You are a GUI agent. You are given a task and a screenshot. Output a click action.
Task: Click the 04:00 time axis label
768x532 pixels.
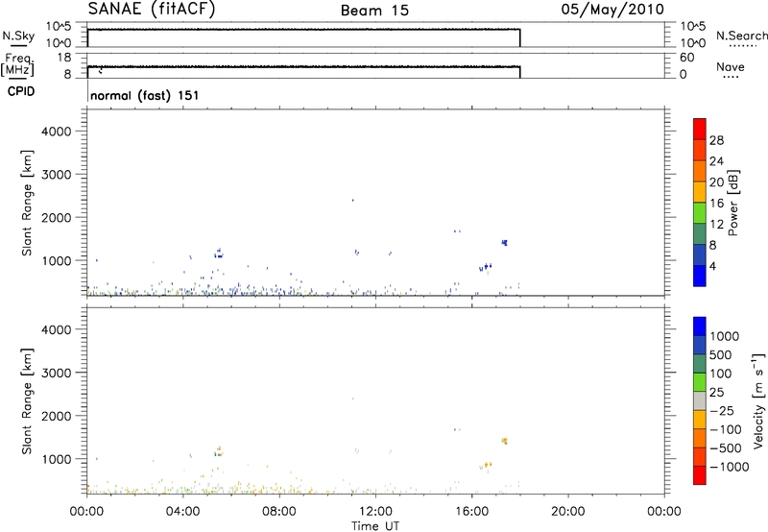[183, 512]
